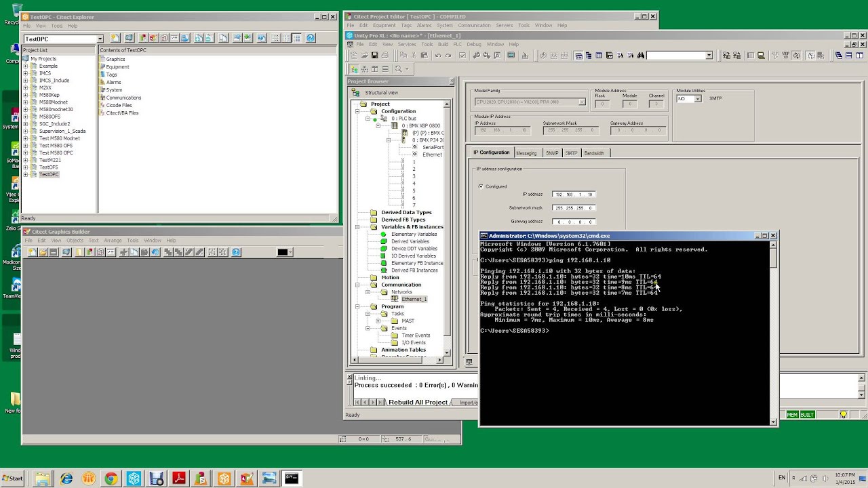Click Chrome icon in Windows taskbar

(x=111, y=479)
